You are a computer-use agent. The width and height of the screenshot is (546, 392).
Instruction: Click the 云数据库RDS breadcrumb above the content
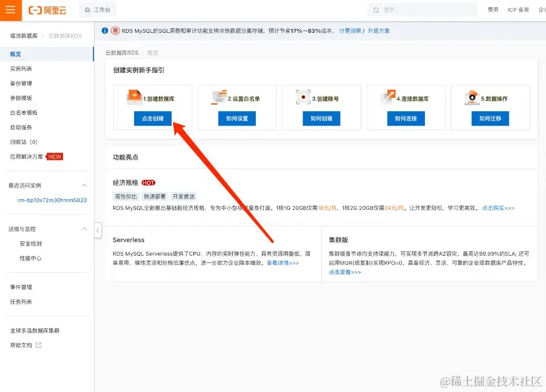(122, 53)
